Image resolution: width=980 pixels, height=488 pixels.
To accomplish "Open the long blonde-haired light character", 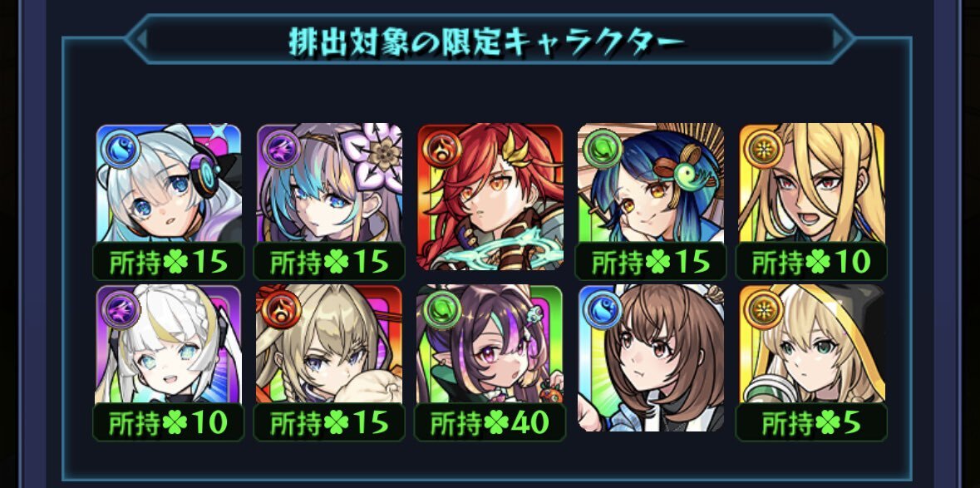I will [x=811, y=183].
